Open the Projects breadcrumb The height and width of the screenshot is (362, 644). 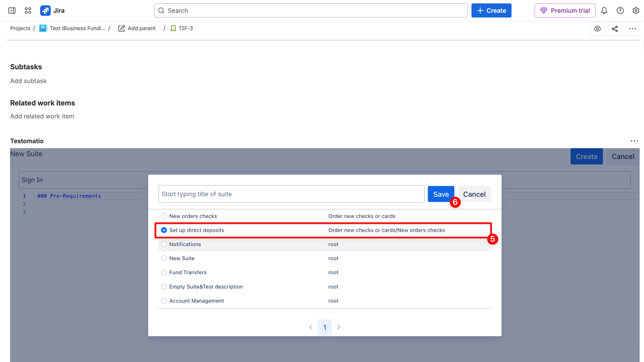tap(20, 29)
